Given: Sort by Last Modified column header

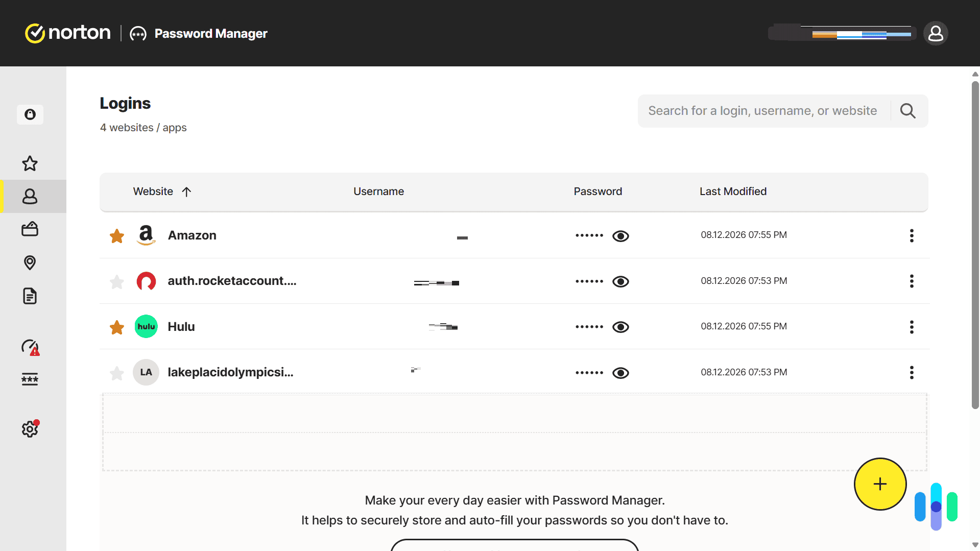Looking at the screenshot, I should coord(733,191).
